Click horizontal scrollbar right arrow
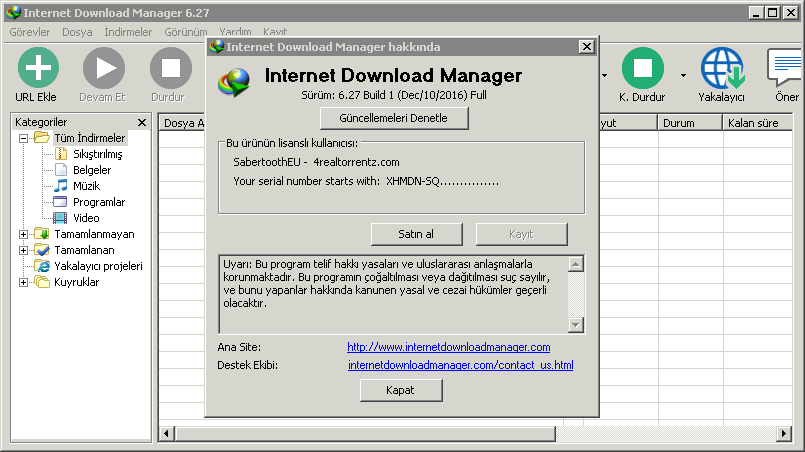 (x=783, y=434)
